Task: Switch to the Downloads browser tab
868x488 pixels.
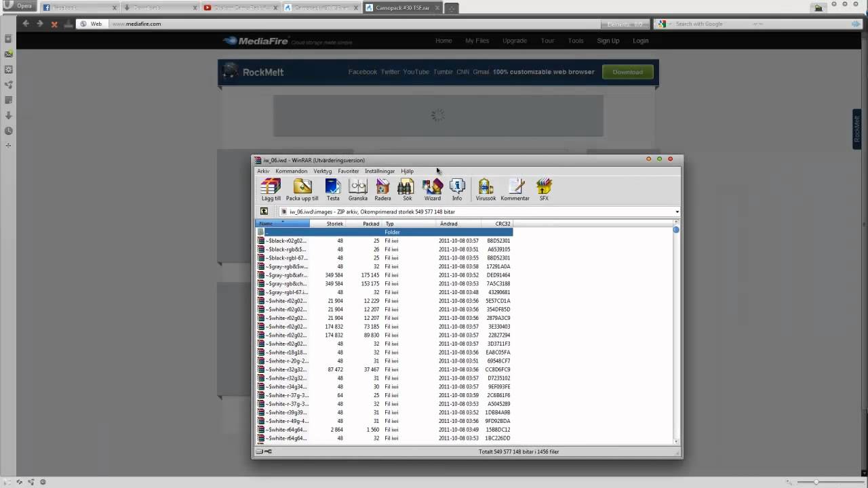Action: pos(161,8)
